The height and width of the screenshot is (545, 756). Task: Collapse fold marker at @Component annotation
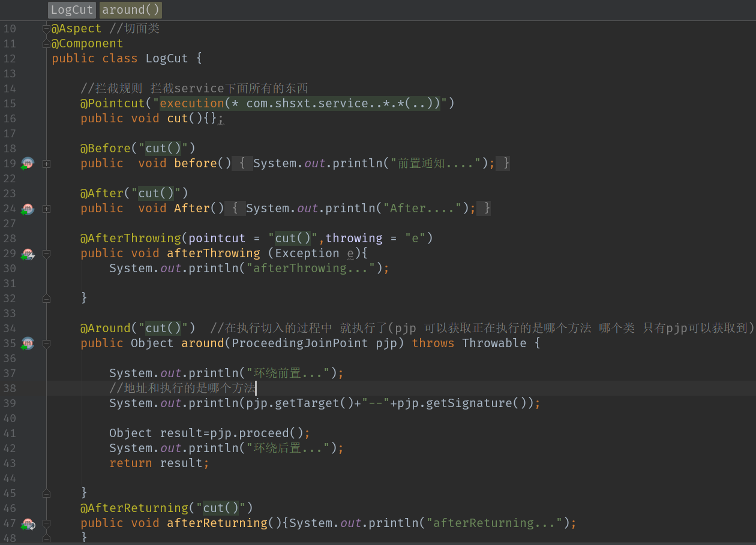(46, 43)
